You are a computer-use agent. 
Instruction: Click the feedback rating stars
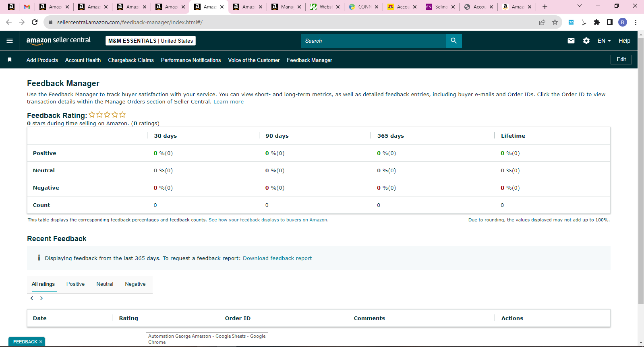click(x=107, y=115)
